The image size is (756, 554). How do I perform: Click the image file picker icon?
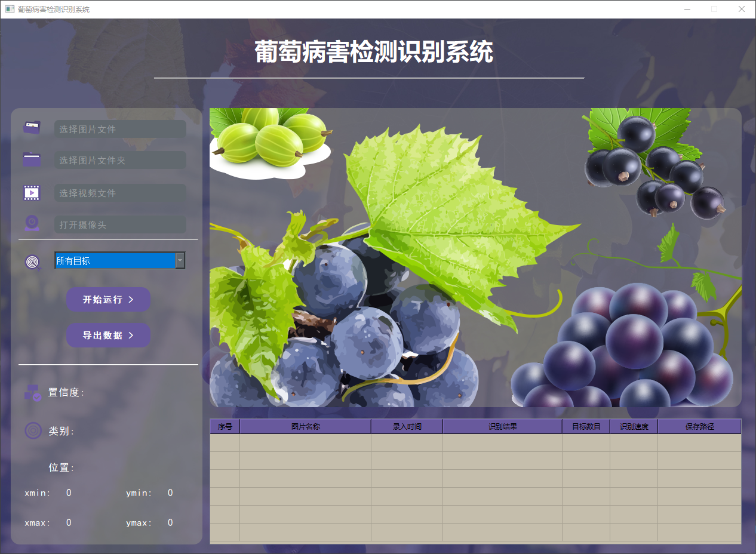tap(32, 127)
